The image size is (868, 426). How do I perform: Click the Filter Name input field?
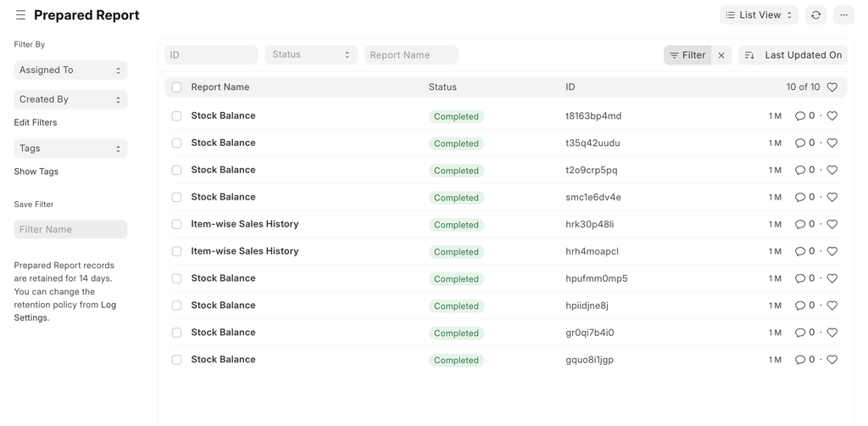[x=70, y=230]
